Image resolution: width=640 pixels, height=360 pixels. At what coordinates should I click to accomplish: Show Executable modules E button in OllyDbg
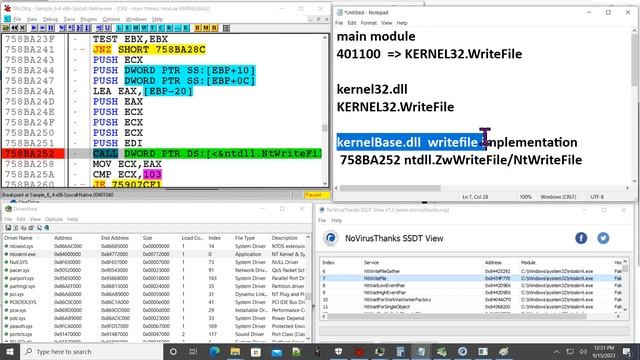tap(128, 28)
